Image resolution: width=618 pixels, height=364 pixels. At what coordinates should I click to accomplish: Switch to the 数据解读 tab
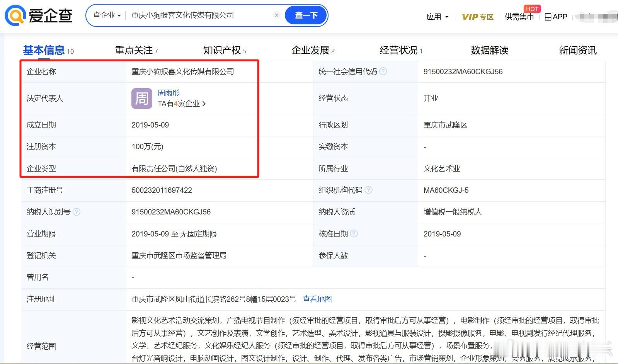[489, 50]
